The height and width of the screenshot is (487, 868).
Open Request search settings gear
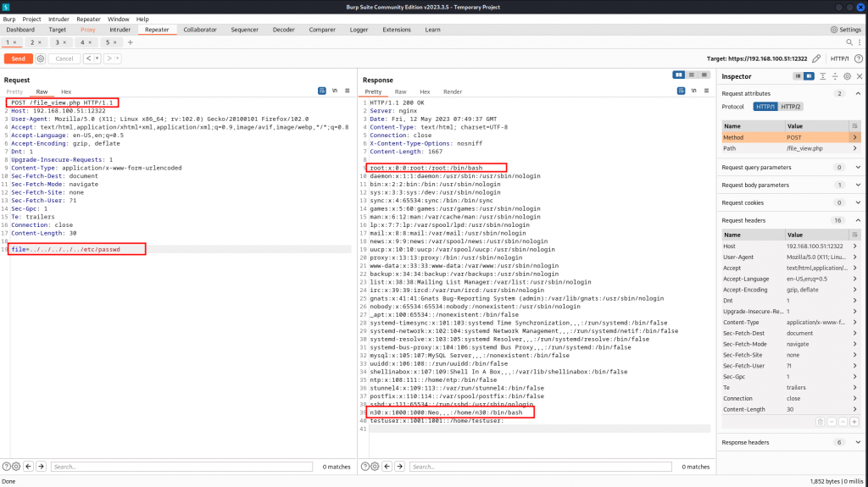pyautogui.click(x=16, y=467)
